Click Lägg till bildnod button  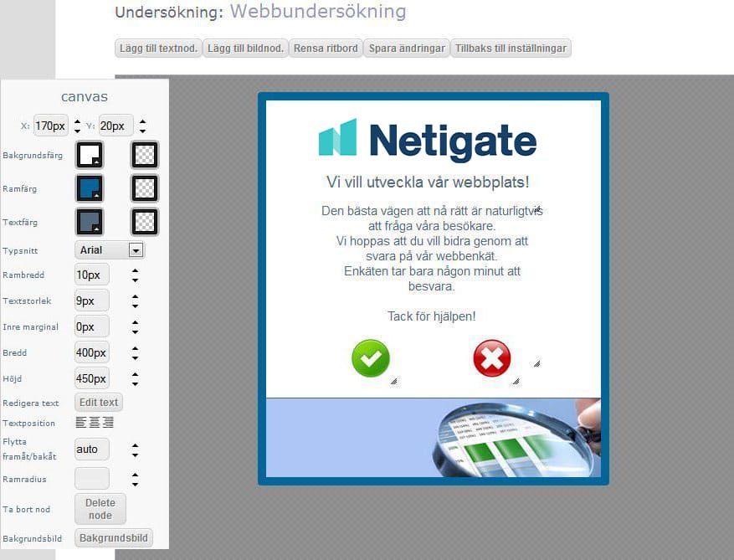[x=245, y=49]
